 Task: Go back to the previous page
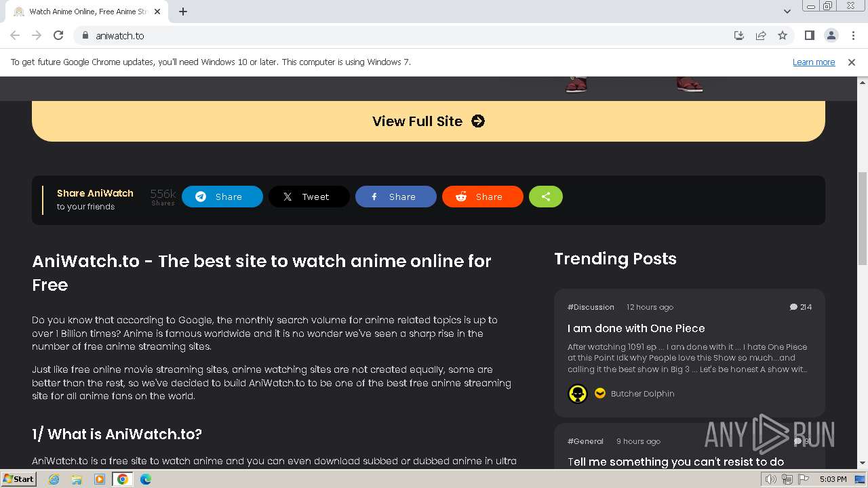(x=15, y=35)
